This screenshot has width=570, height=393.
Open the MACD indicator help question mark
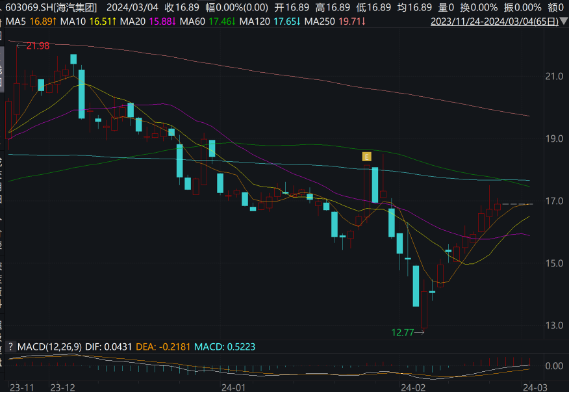point(11,347)
